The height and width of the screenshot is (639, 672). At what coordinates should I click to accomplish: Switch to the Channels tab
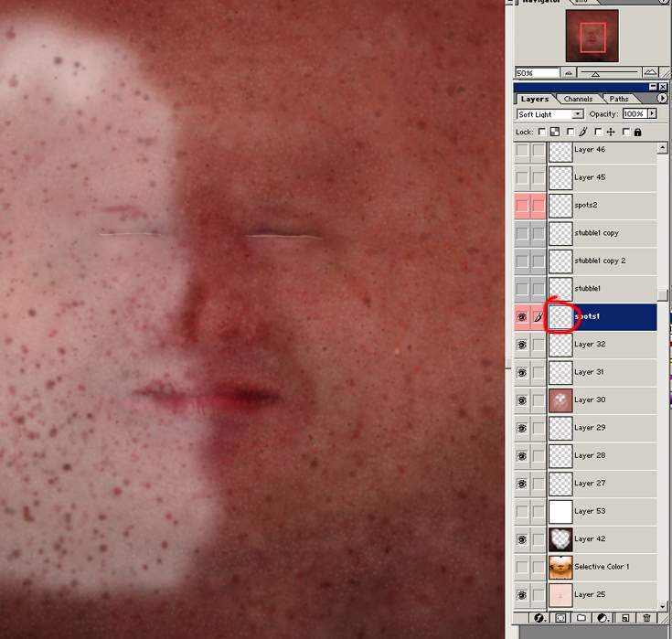(x=578, y=99)
